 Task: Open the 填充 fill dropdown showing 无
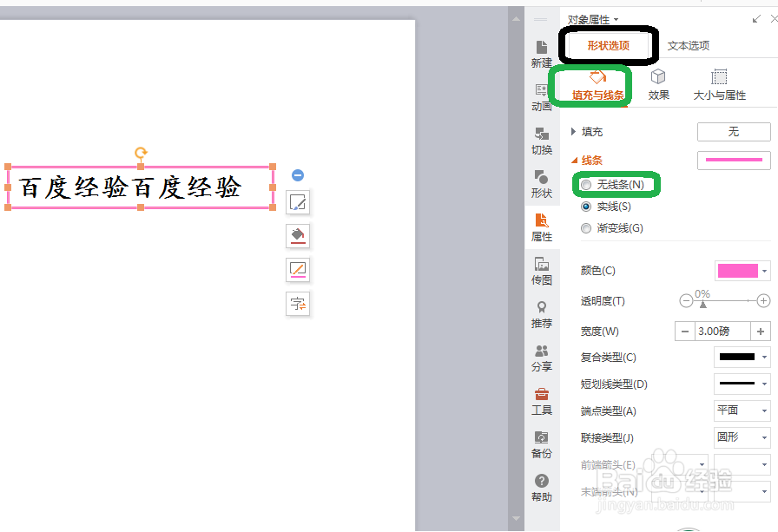tap(734, 132)
